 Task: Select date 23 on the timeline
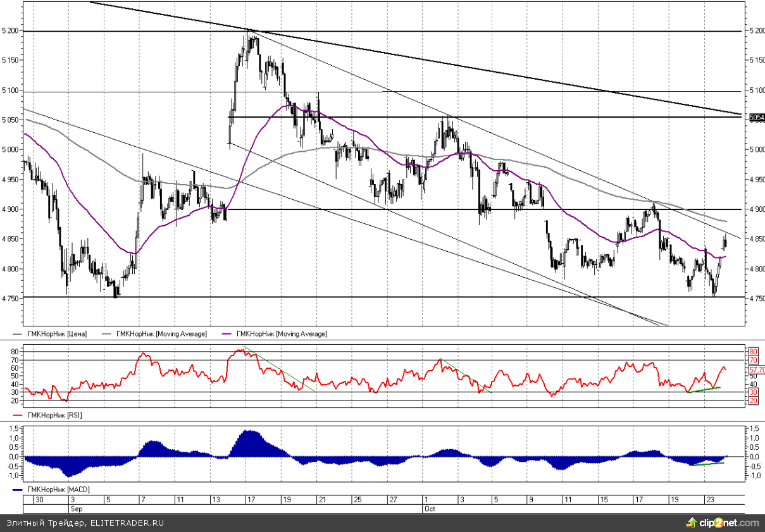[x=711, y=500]
